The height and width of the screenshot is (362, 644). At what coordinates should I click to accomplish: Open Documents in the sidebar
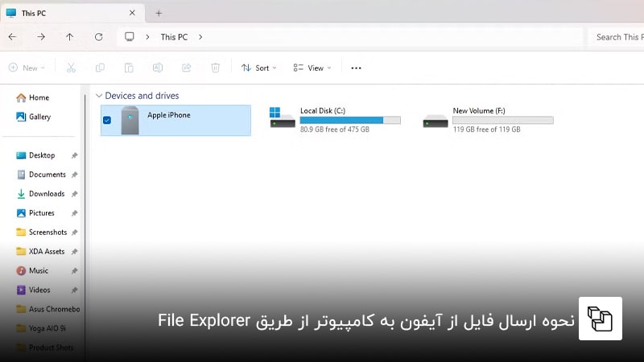(41, 175)
